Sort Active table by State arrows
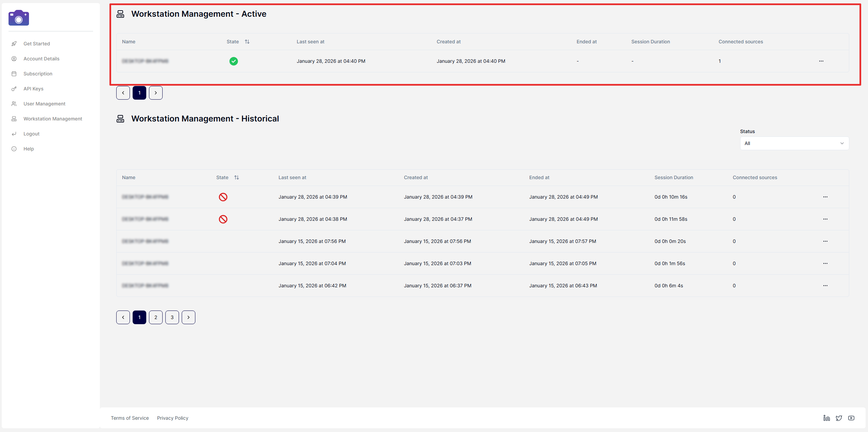This screenshot has height=432, width=868. [x=247, y=42]
